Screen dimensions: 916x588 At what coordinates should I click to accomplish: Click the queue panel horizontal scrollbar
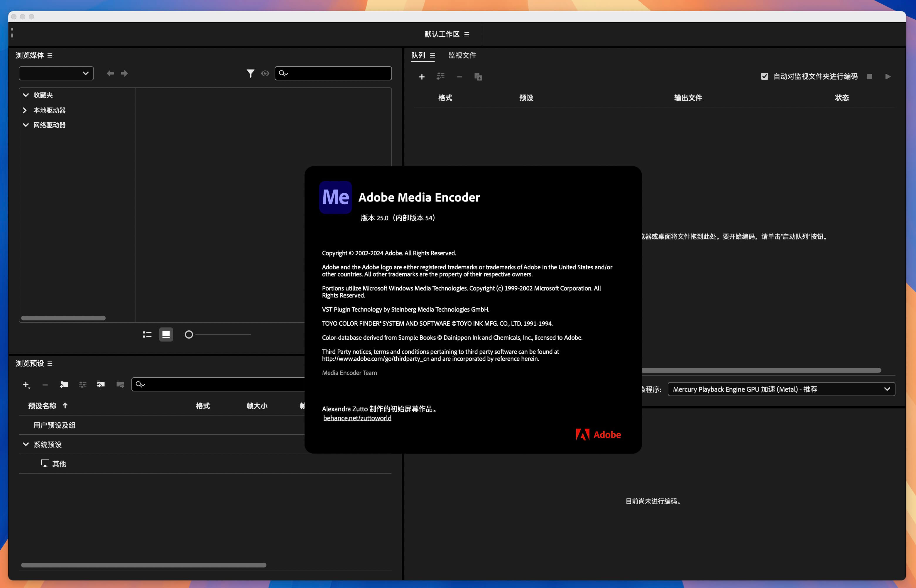coord(761,370)
